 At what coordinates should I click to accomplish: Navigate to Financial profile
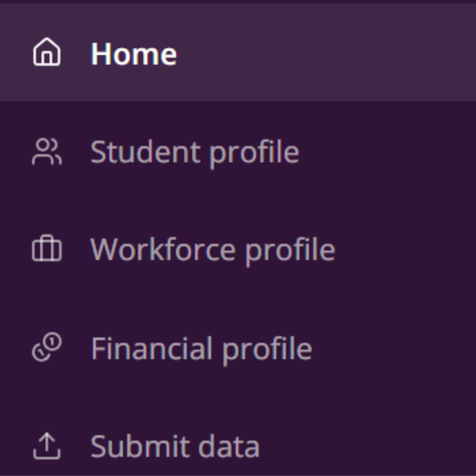[x=238, y=348]
